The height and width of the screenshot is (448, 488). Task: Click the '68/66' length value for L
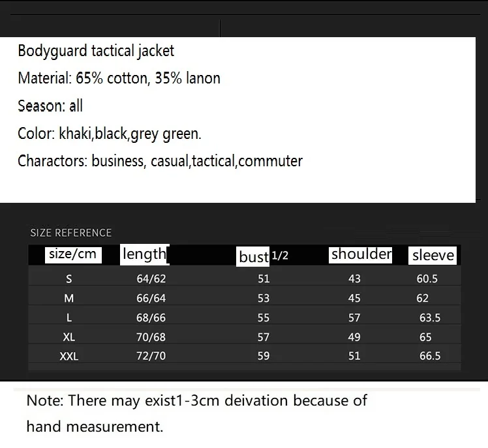click(151, 318)
